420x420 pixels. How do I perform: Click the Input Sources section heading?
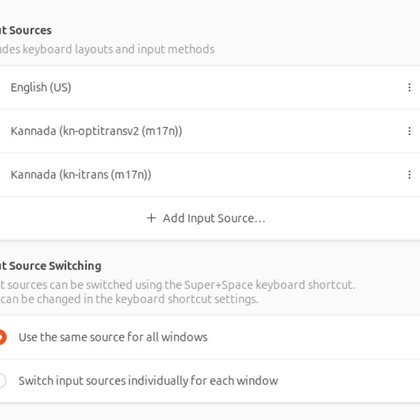(x=26, y=30)
